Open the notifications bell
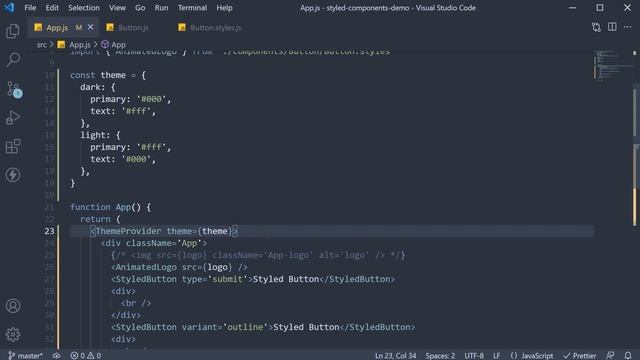The image size is (640, 360). pyautogui.click(x=628, y=356)
